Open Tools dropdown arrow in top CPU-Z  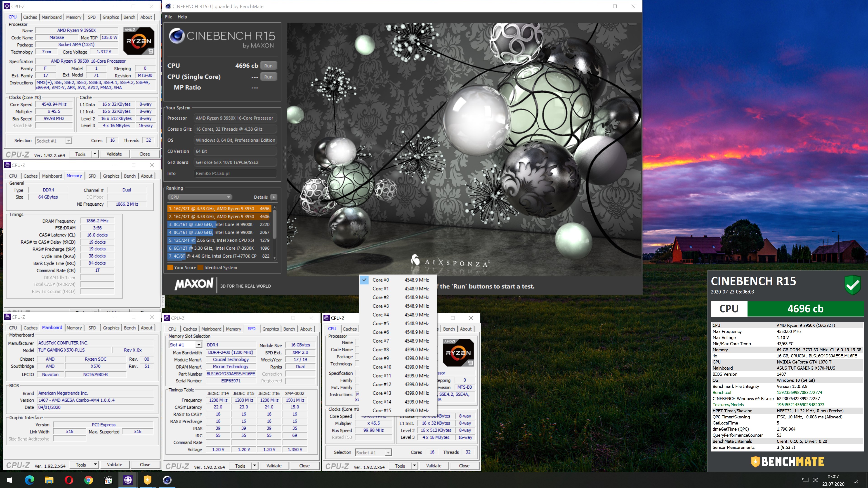(x=95, y=154)
